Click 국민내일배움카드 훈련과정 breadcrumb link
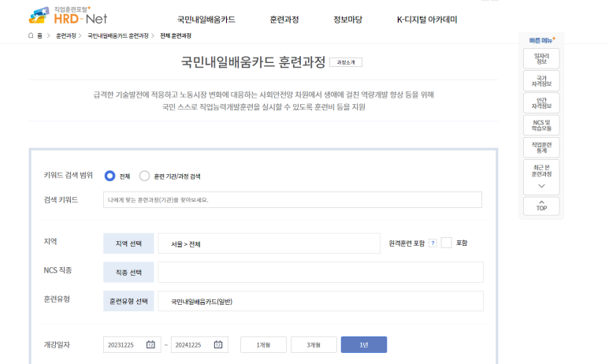609x364 pixels. [118, 35]
